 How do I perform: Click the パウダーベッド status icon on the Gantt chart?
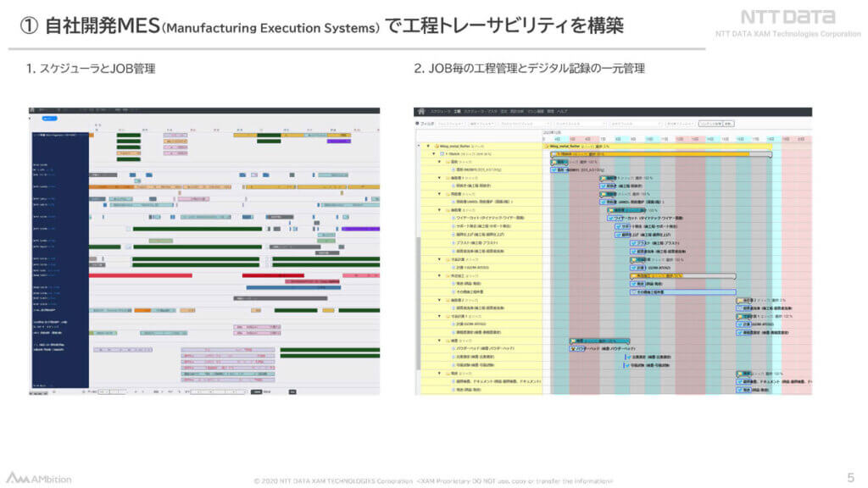573,348
